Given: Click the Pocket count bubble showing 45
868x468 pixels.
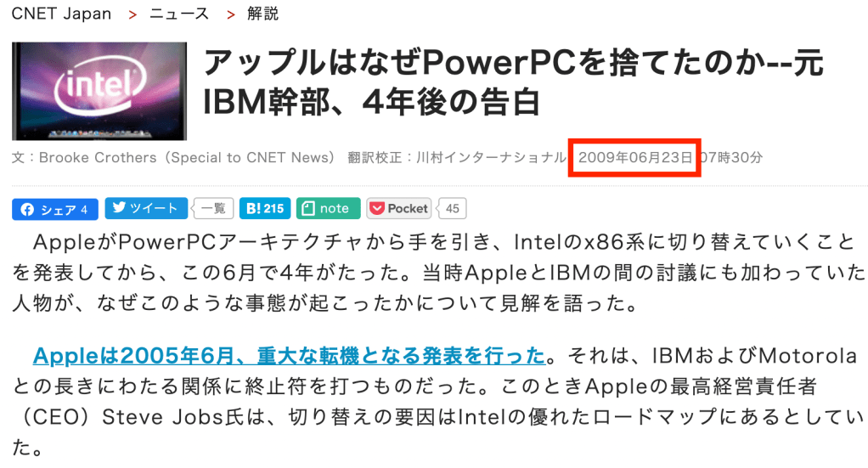Looking at the screenshot, I should click(454, 208).
